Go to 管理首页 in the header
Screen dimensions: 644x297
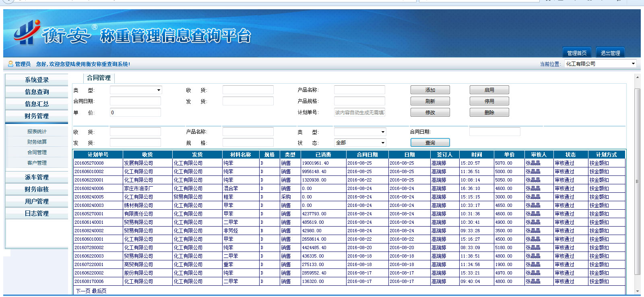click(576, 53)
